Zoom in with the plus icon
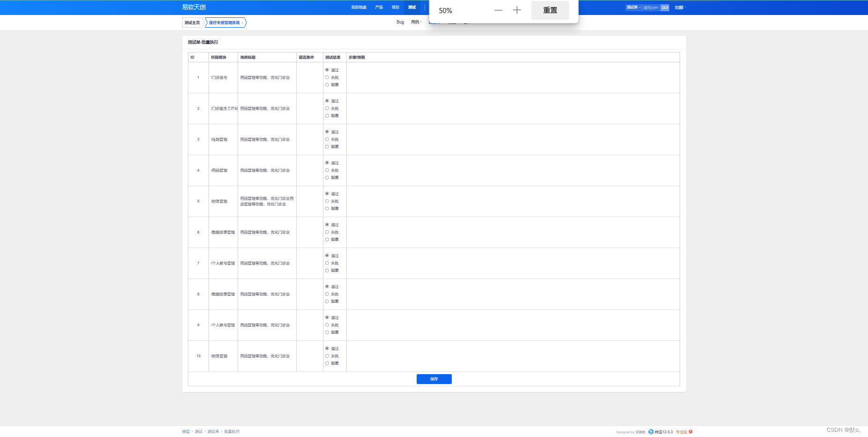The width and height of the screenshot is (868, 437). (517, 10)
